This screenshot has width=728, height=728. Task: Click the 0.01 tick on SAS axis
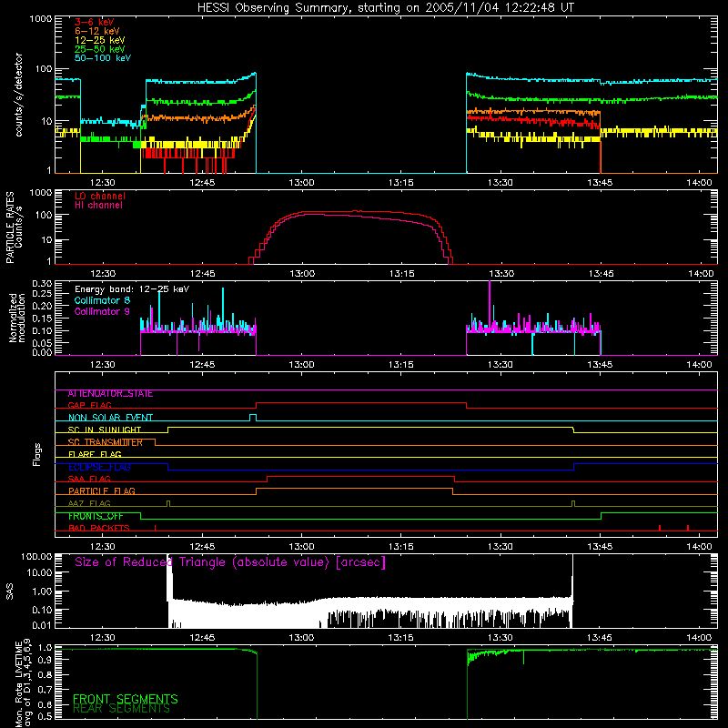(x=42, y=625)
